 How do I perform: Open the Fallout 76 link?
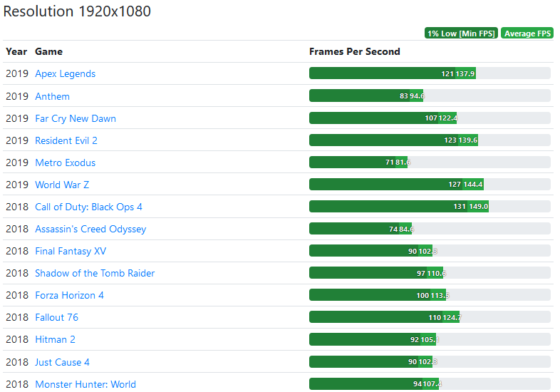click(x=56, y=317)
